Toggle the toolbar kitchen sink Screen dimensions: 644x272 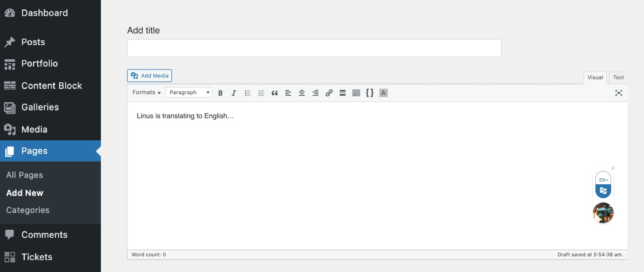click(x=356, y=93)
